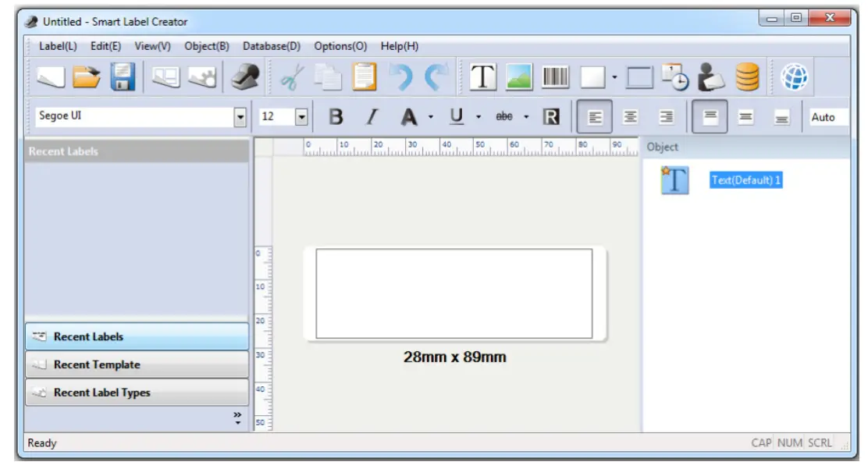Select the Recent Label Types button
The height and width of the screenshot is (469, 868).
[x=137, y=393]
